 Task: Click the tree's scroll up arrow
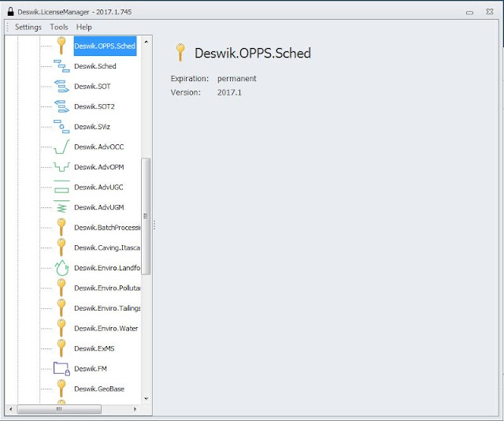(146, 42)
